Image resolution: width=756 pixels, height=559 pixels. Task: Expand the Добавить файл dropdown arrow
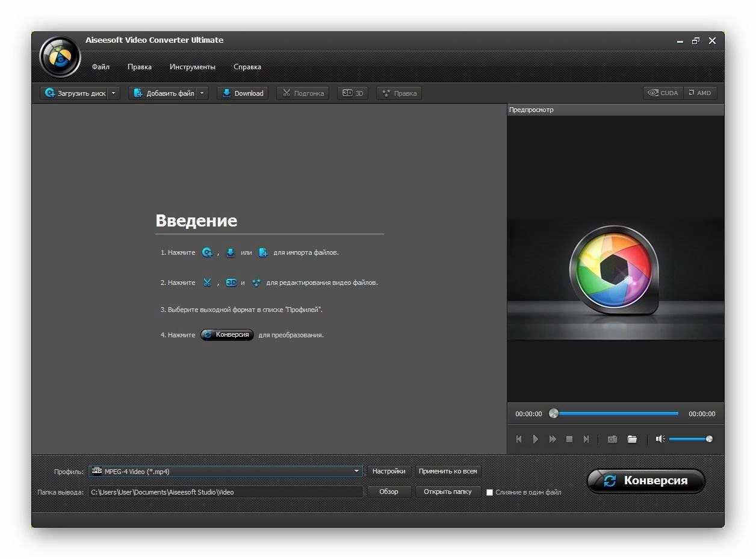pyautogui.click(x=202, y=93)
